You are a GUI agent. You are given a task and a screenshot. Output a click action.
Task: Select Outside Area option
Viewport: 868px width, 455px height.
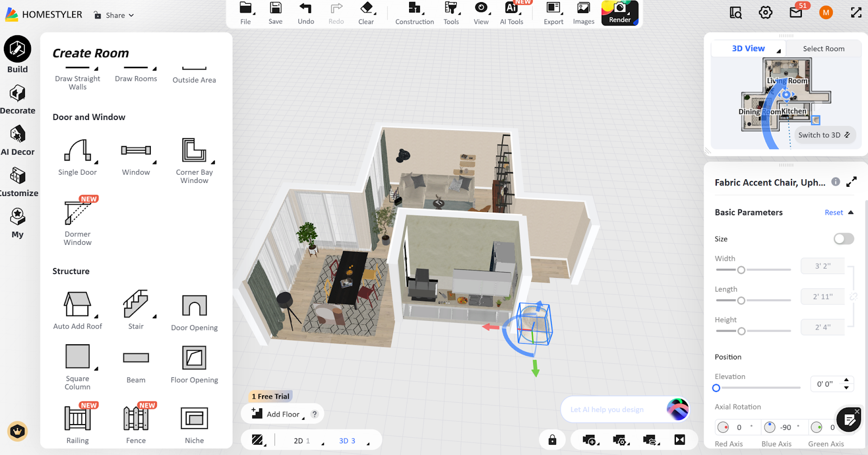pos(194,75)
